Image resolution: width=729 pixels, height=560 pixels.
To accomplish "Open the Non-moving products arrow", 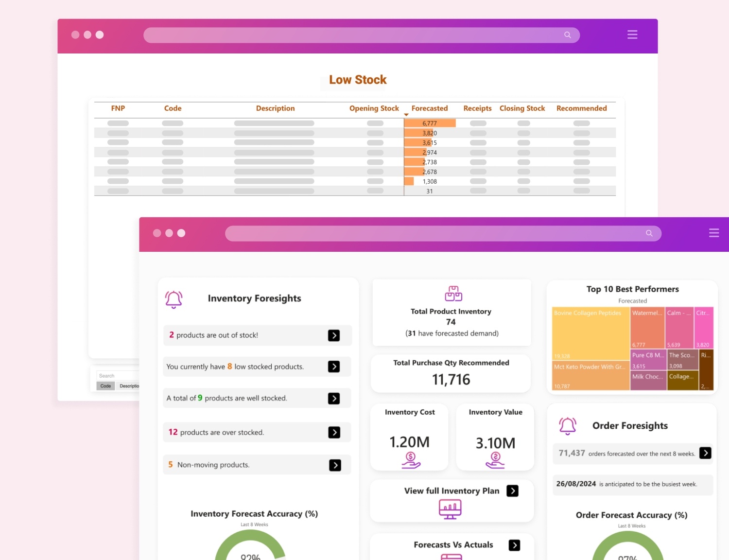I will click(335, 465).
